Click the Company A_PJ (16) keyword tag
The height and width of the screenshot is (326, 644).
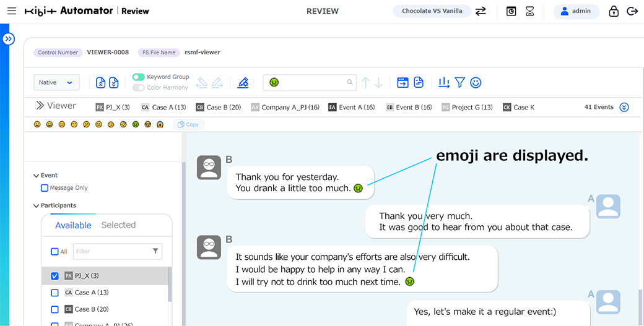click(285, 107)
